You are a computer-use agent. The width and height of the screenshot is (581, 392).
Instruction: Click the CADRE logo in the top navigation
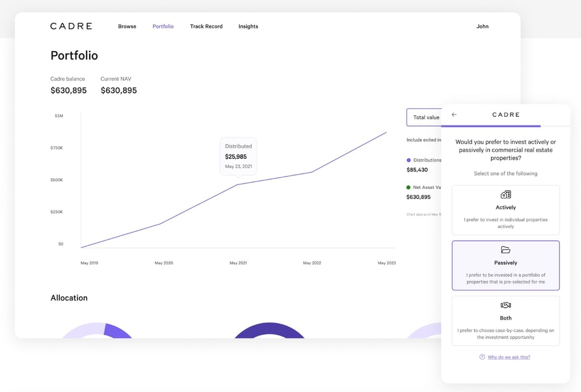(x=71, y=26)
